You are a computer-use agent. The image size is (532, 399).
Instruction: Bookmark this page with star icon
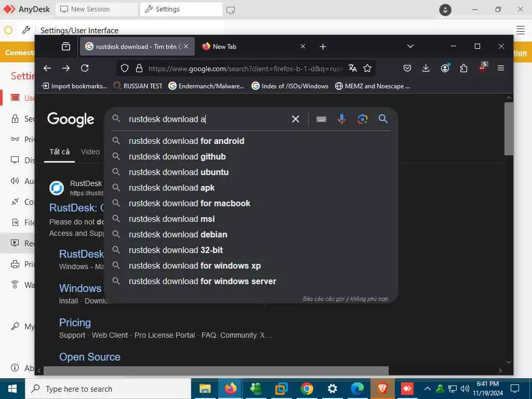(367, 68)
